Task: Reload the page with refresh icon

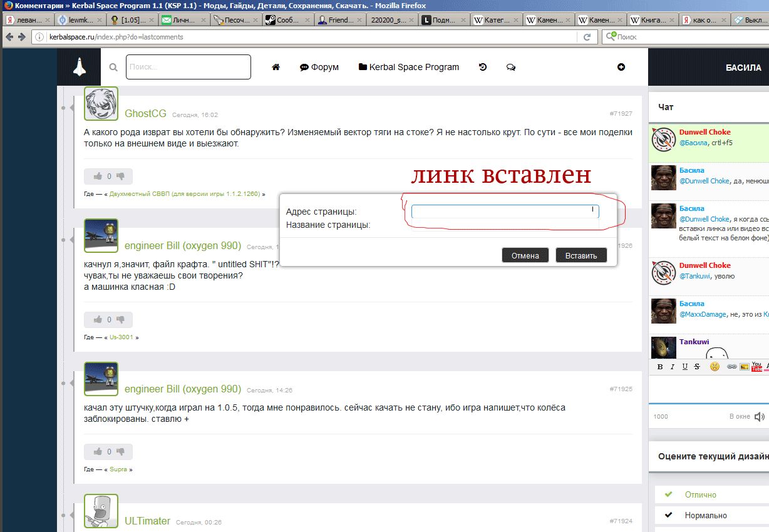Action: coord(587,37)
